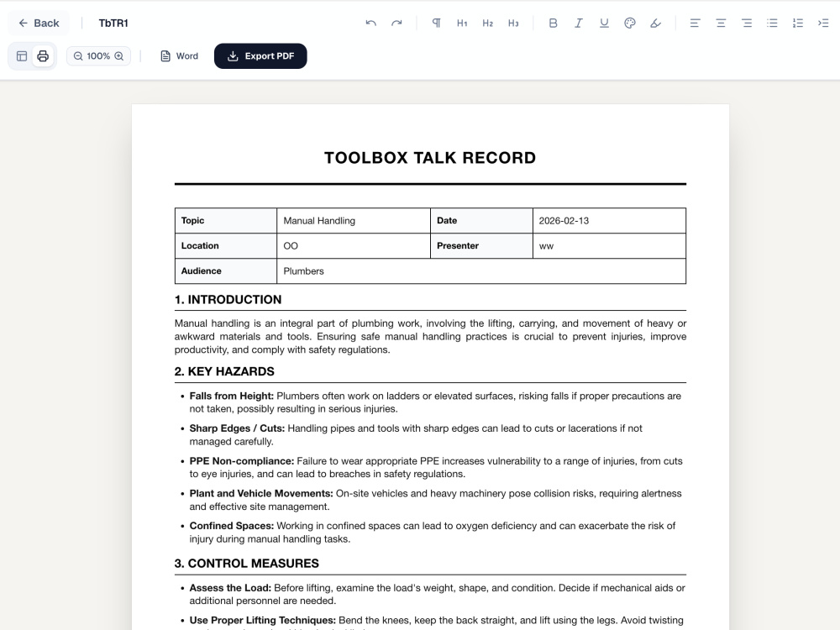The image size is (840, 630).
Task: Click the 2. KEY HAZARDS heading
Action: tap(224, 371)
